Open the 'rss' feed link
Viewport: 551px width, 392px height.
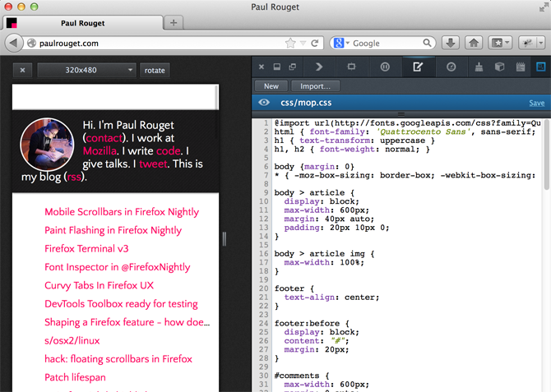[74, 177]
